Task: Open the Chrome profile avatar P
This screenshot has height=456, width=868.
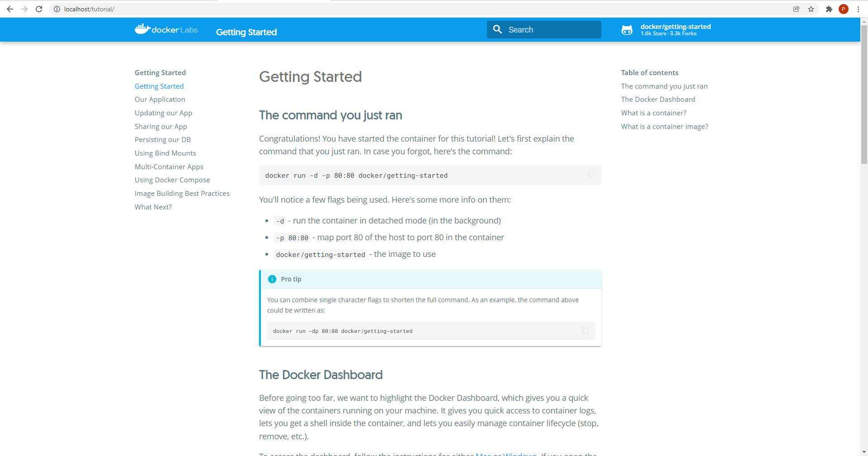Action: 843,9
